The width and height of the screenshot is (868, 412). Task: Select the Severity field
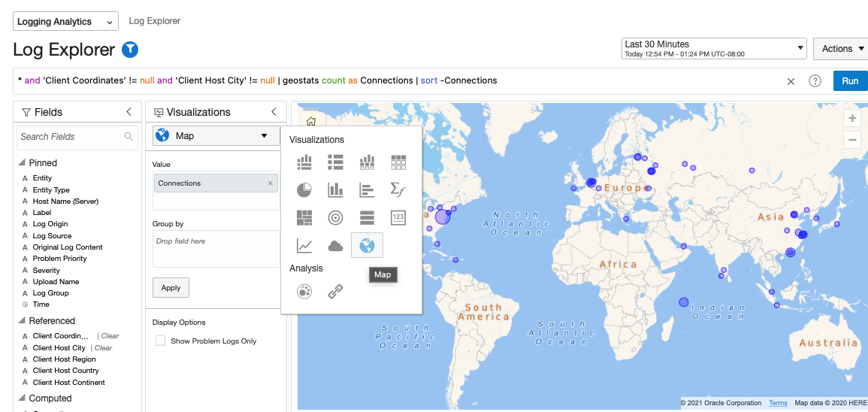tap(46, 270)
